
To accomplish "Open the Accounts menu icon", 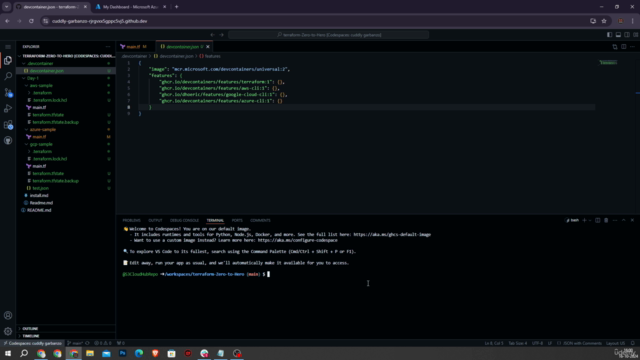I will 8,316.
